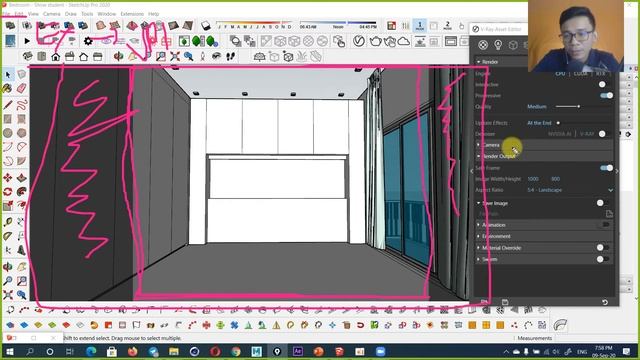The height and width of the screenshot is (360, 640).
Task: Click the image height field 800
Action: click(555, 179)
